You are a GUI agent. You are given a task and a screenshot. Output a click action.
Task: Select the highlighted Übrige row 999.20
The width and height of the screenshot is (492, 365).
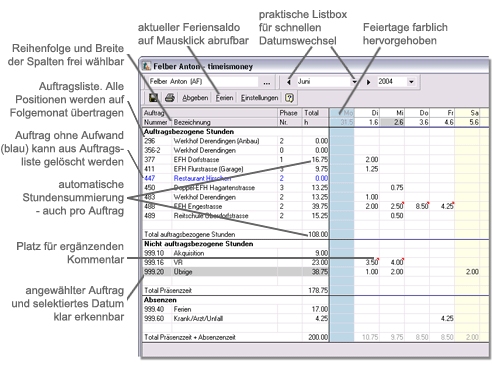click(236, 272)
